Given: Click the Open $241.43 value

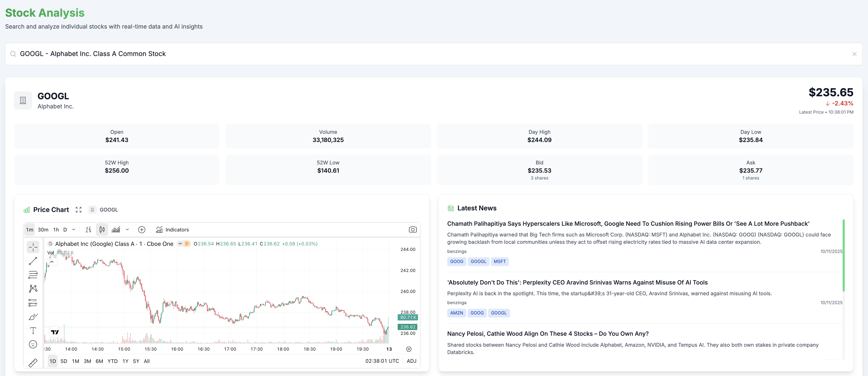Looking at the screenshot, I should (116, 140).
